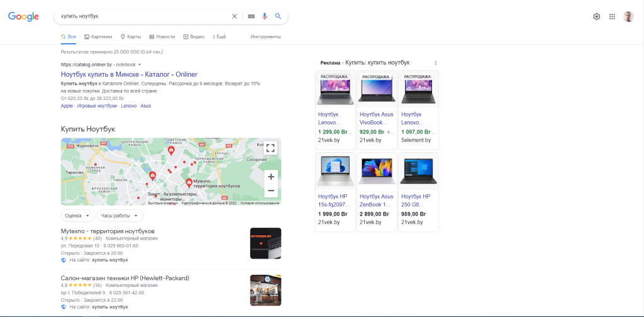Start voice search with microphone icon
644x317 pixels.
pyautogui.click(x=265, y=16)
